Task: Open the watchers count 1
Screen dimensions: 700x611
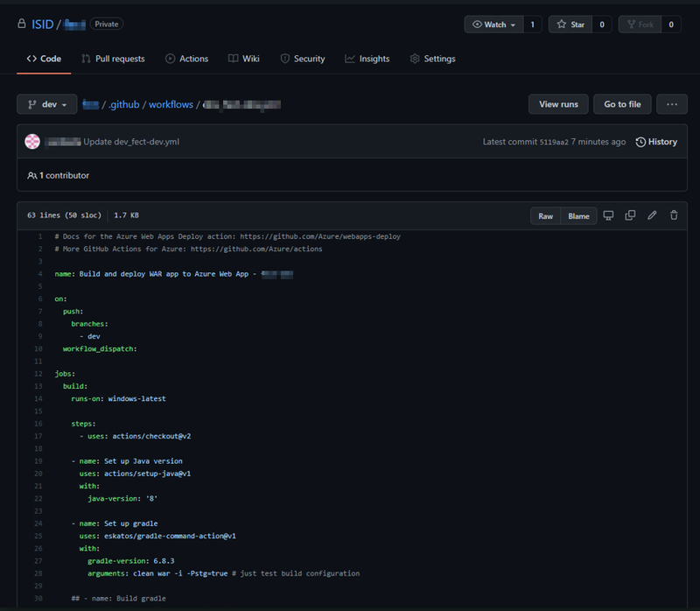Action: tap(533, 25)
